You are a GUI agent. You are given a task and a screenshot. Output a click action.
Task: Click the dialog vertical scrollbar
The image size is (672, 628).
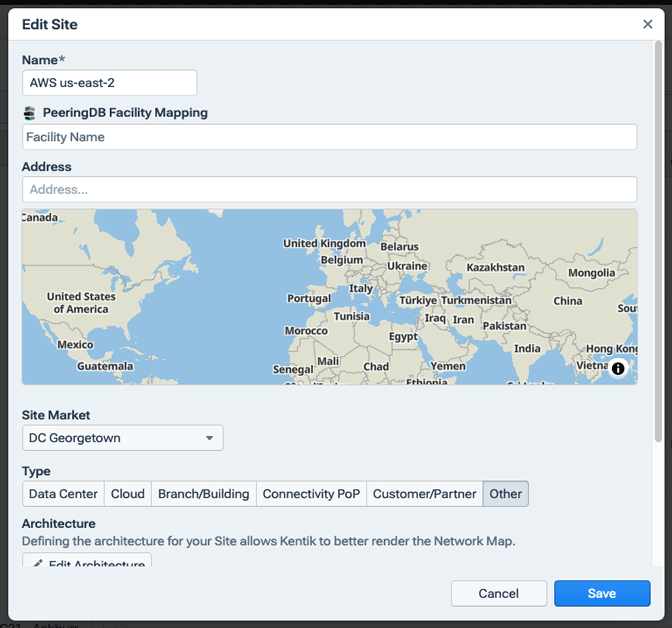tap(658, 241)
